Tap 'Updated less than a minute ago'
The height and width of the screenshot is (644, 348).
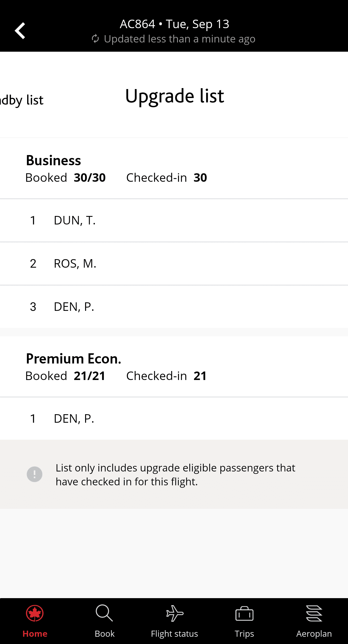point(179,39)
